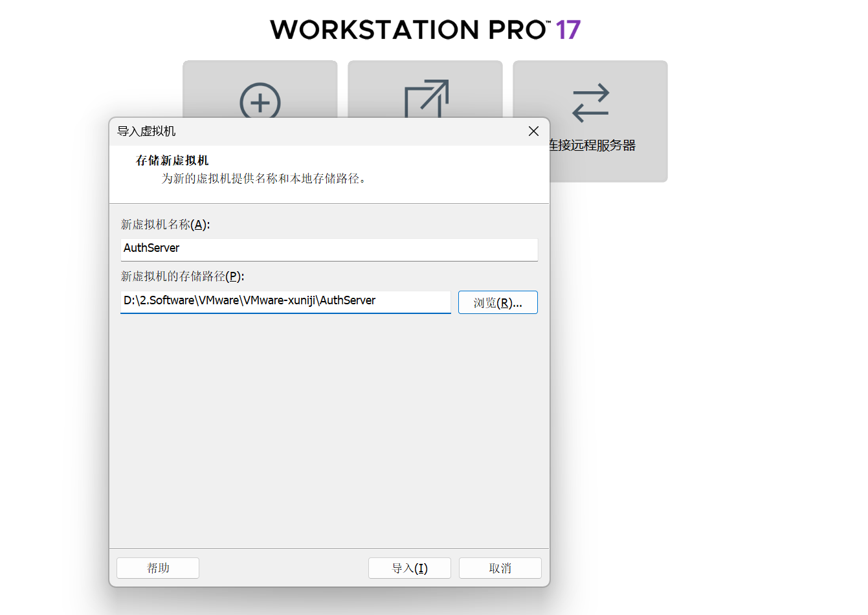This screenshot has height=615, width=868.
Task: Click the AuthServer name input field
Action: point(329,250)
